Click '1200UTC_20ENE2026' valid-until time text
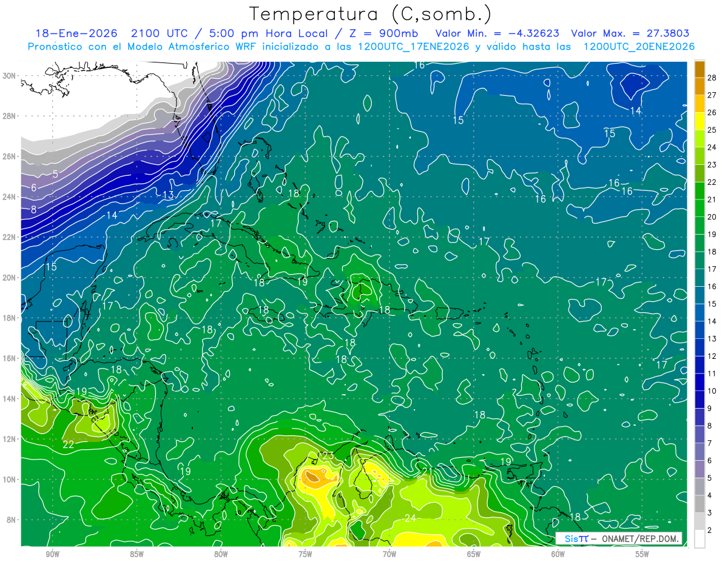Screen dimensions: 728x562 coord(638,47)
